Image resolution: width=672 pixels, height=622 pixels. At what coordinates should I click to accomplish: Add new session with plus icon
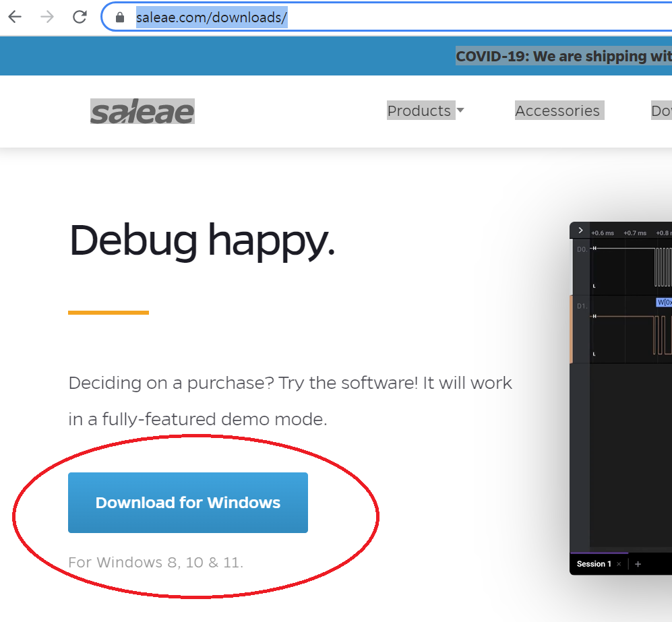(638, 564)
